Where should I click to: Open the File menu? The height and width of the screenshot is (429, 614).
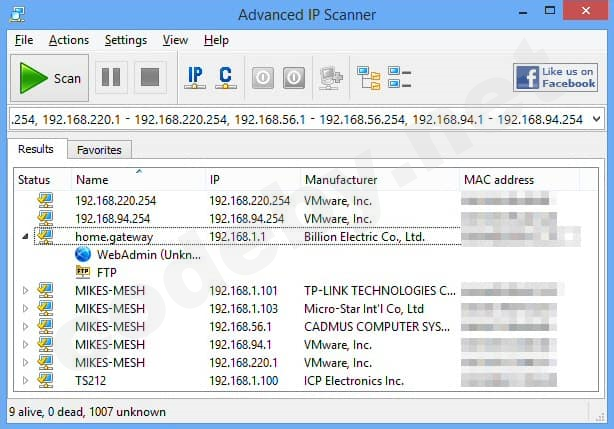coord(24,40)
